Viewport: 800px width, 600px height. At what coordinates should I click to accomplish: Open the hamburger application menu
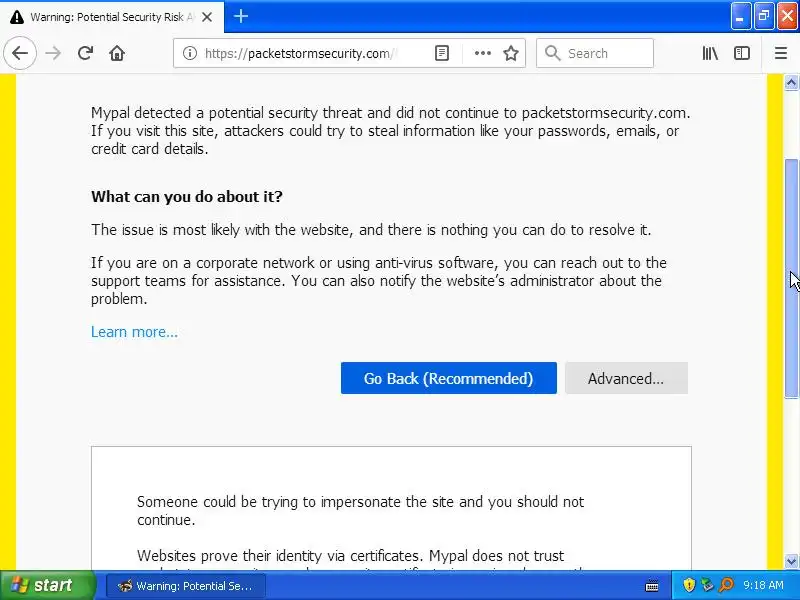click(x=781, y=53)
